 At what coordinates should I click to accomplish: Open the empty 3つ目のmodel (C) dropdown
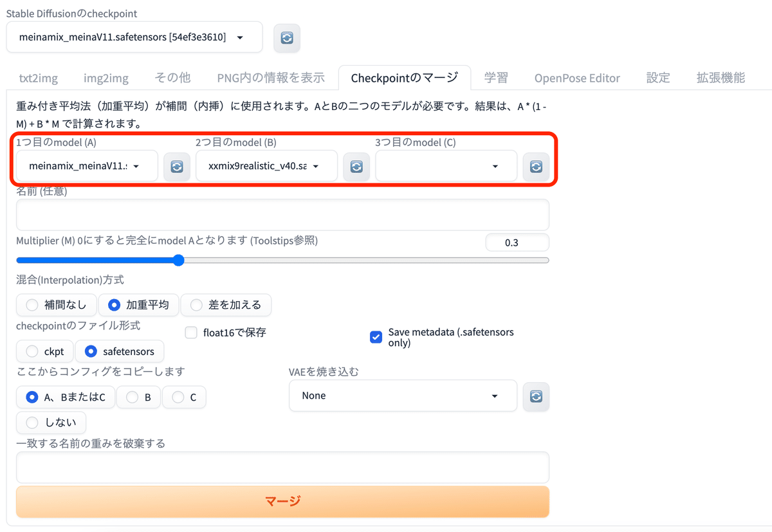click(446, 166)
